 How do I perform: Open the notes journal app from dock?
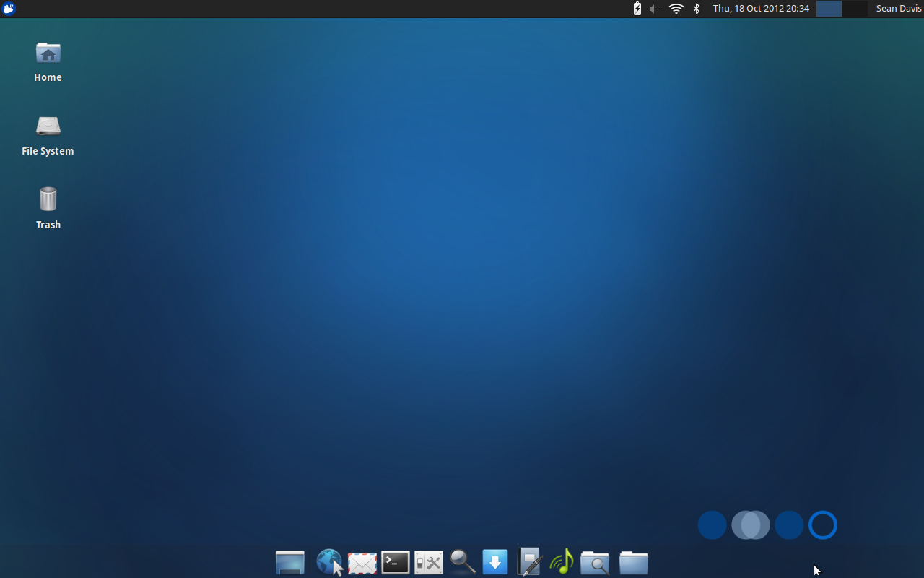(x=528, y=562)
